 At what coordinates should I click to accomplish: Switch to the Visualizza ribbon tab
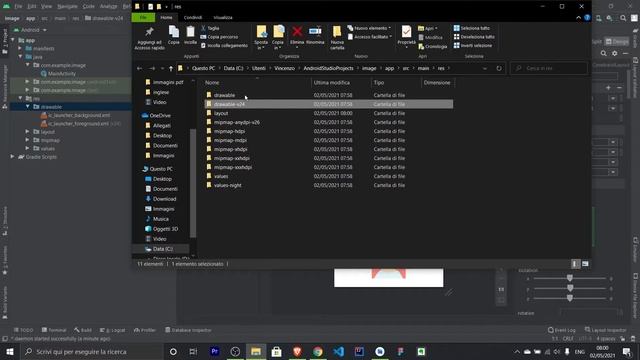point(223,18)
